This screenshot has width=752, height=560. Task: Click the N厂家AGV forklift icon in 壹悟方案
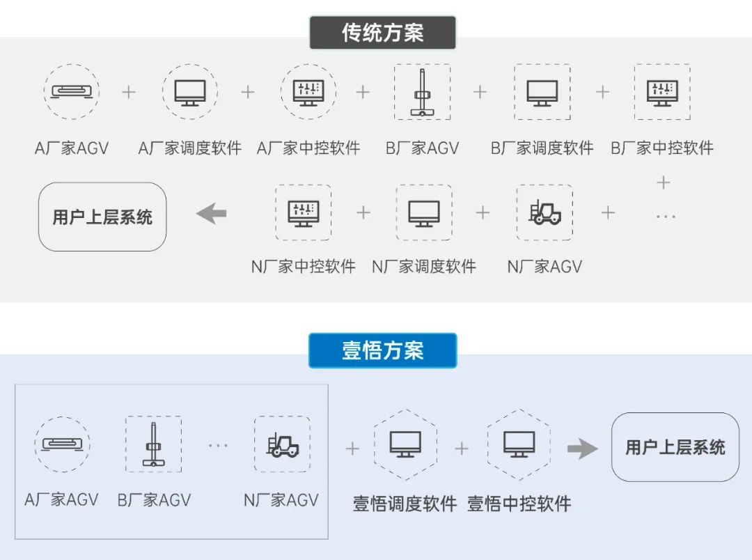pyautogui.click(x=283, y=444)
